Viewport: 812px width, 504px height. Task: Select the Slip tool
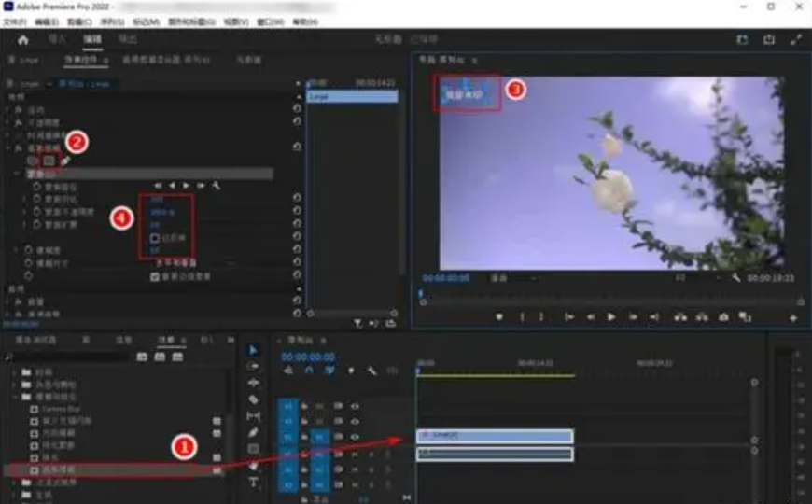click(253, 416)
